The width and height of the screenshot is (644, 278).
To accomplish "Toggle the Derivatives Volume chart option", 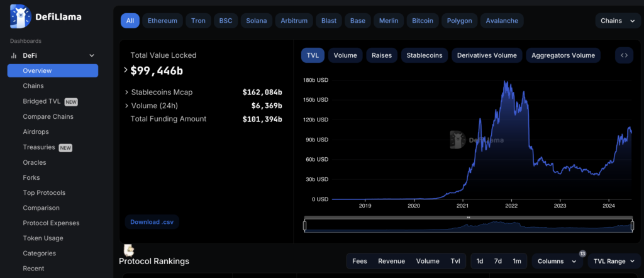I will point(487,55).
